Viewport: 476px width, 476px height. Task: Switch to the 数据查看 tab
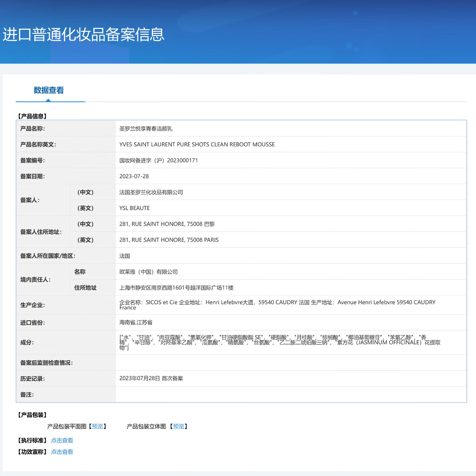tap(48, 91)
